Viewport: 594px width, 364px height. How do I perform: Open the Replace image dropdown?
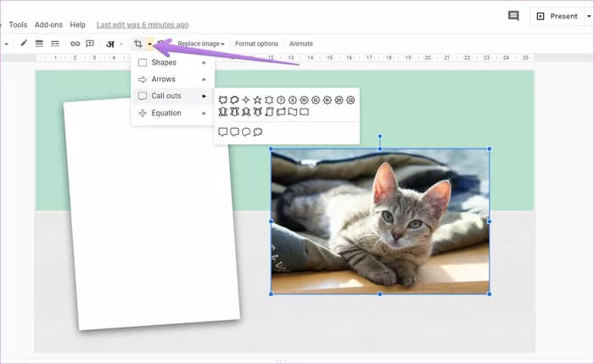(x=201, y=43)
